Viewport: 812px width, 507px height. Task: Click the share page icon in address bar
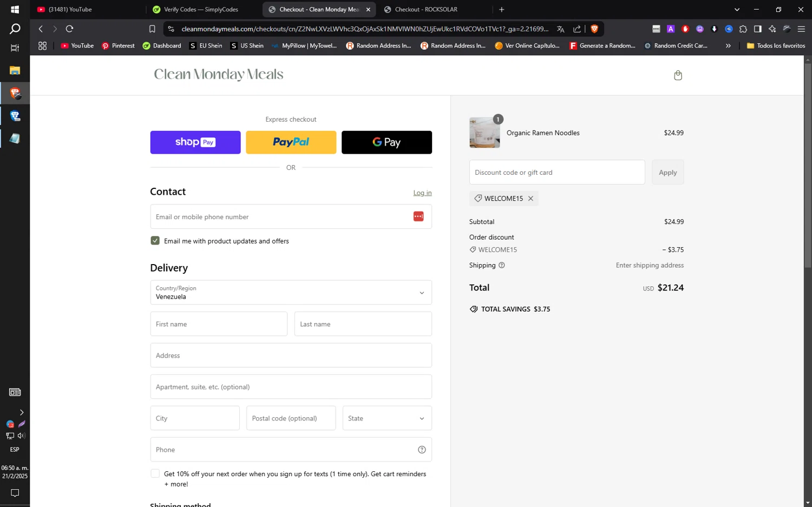[x=577, y=29]
